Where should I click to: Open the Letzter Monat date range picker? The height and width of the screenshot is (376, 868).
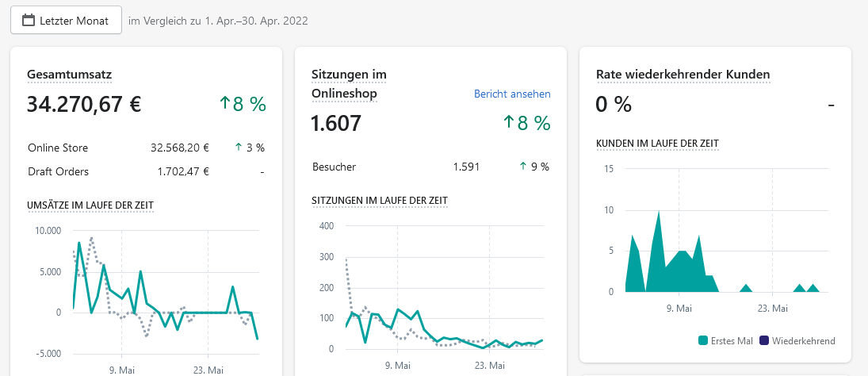[66, 21]
